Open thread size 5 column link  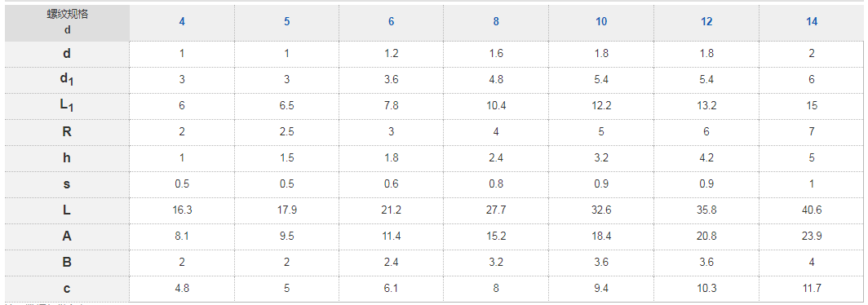[287, 21]
